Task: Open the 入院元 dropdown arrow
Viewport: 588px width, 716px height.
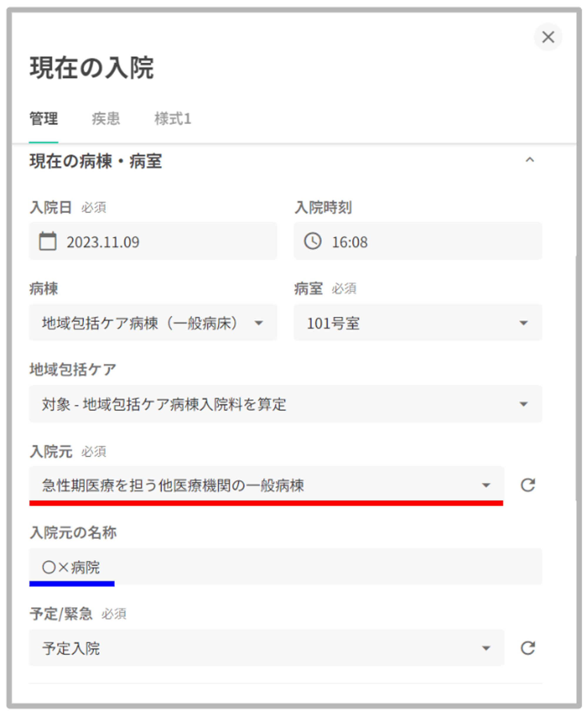Action: [486, 485]
